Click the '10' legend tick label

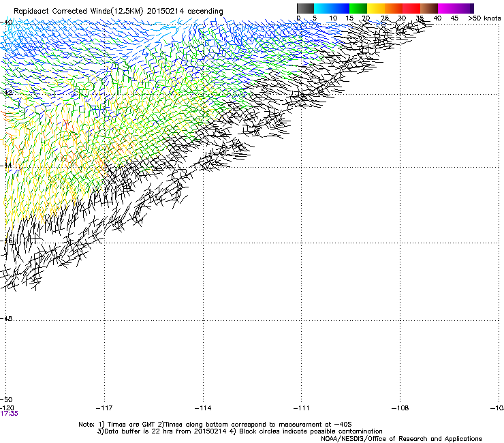333,18
